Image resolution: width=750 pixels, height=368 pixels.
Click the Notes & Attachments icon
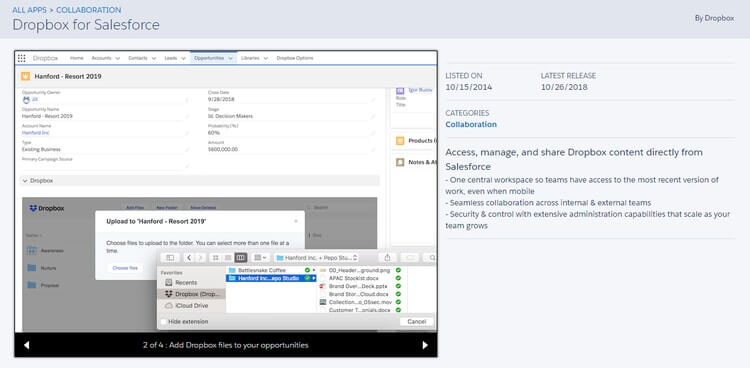pyautogui.click(x=400, y=162)
